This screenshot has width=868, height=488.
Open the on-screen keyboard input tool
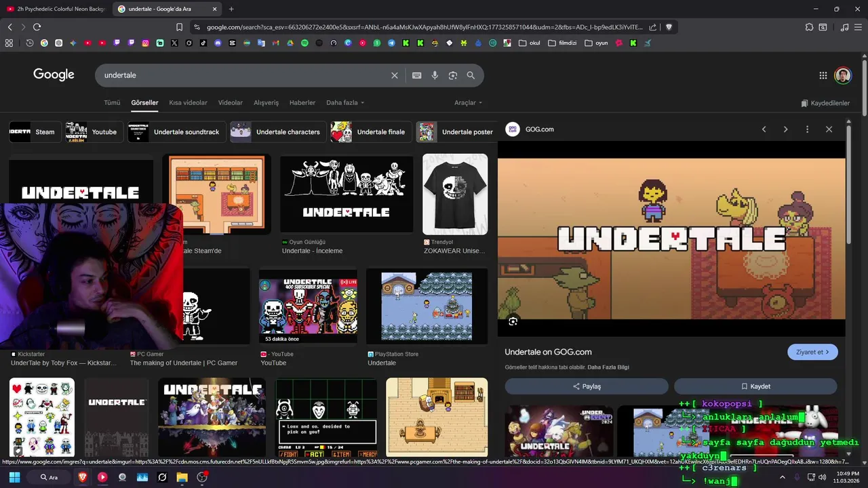click(x=417, y=75)
